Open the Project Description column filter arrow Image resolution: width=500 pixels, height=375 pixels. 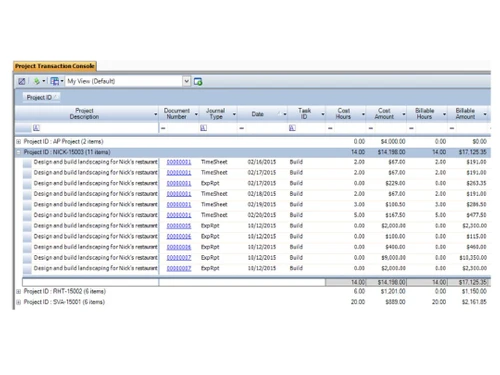(155, 114)
